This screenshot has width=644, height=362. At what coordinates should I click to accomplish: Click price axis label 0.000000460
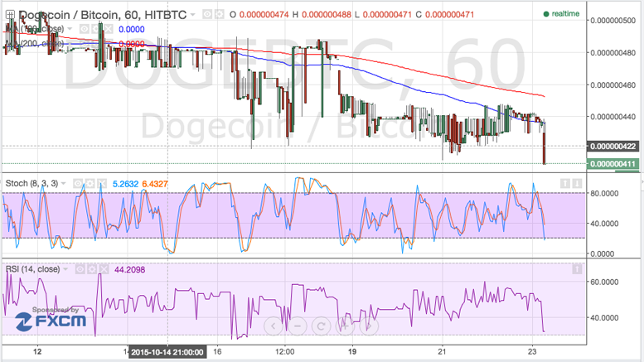613,85
